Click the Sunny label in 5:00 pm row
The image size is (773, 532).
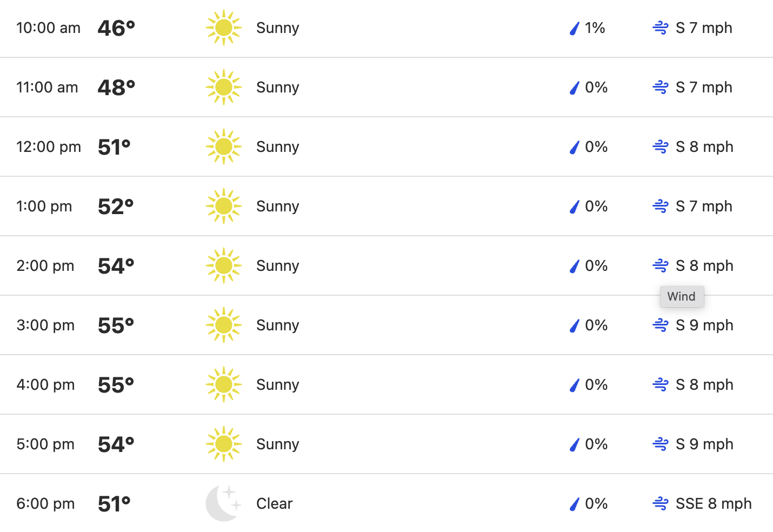(x=277, y=444)
